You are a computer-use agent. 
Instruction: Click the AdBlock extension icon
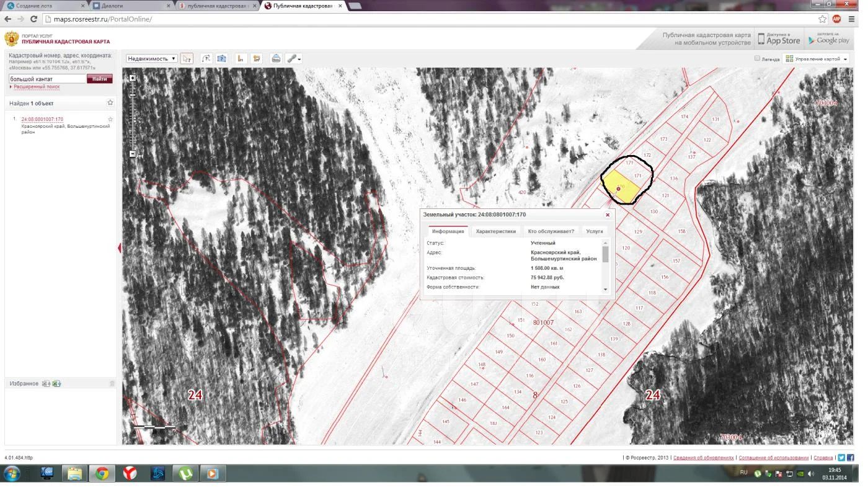pos(836,19)
